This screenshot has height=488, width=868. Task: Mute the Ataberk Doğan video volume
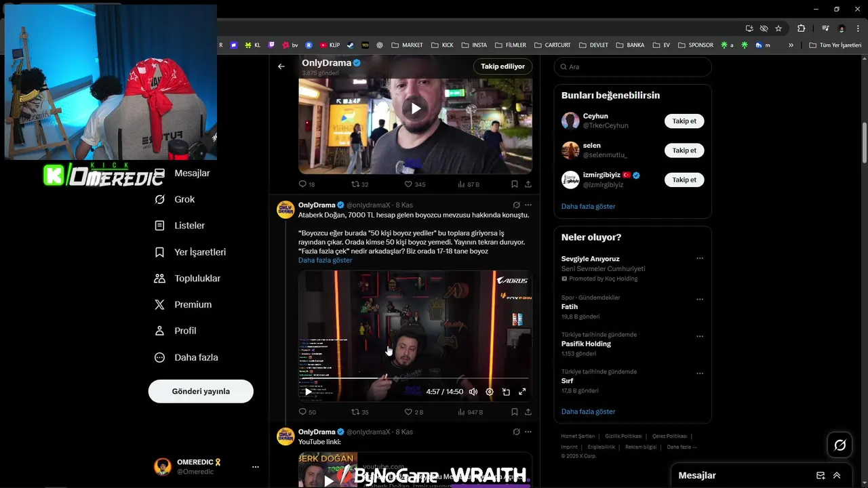[x=473, y=392]
